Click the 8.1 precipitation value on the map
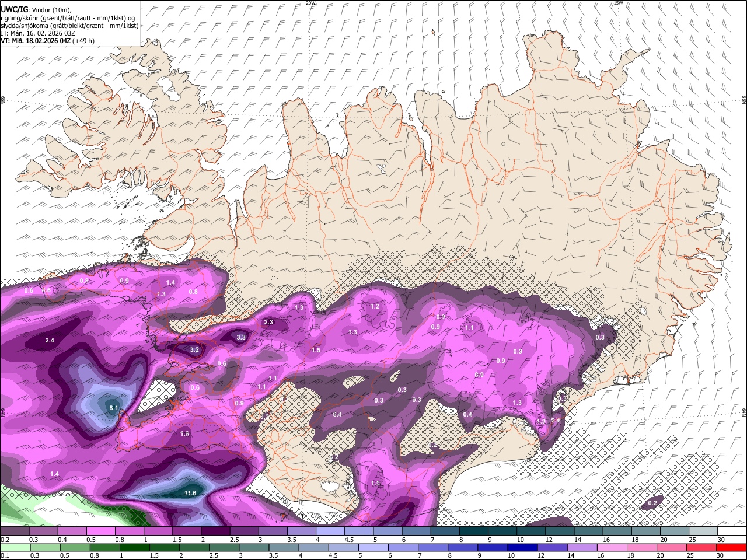 pos(114,408)
